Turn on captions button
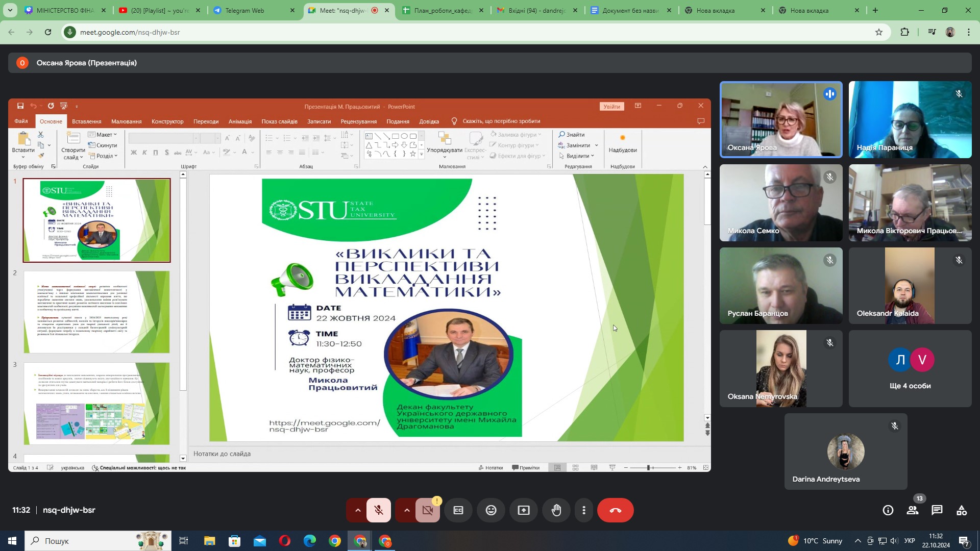Viewport: 980px width, 551px height. (x=458, y=510)
